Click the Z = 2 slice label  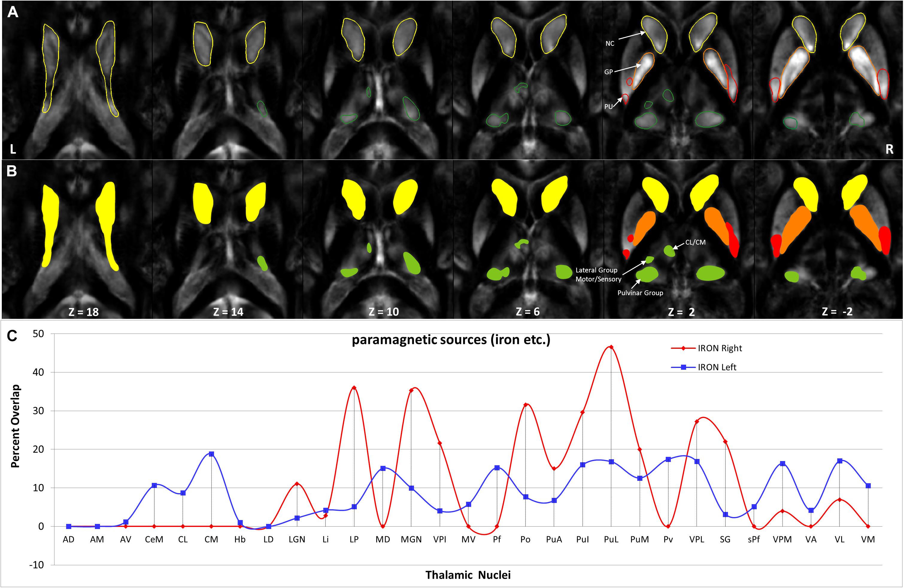[x=681, y=312]
